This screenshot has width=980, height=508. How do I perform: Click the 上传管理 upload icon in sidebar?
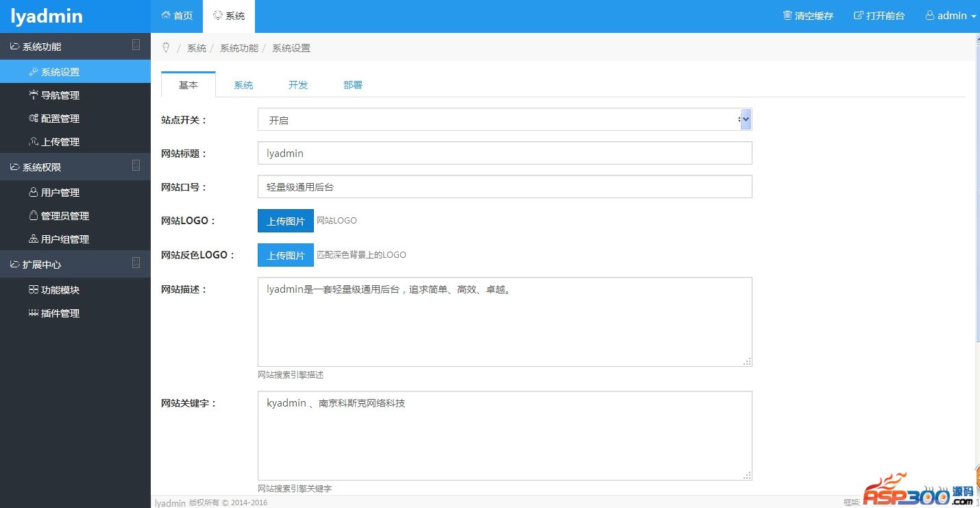tap(33, 142)
